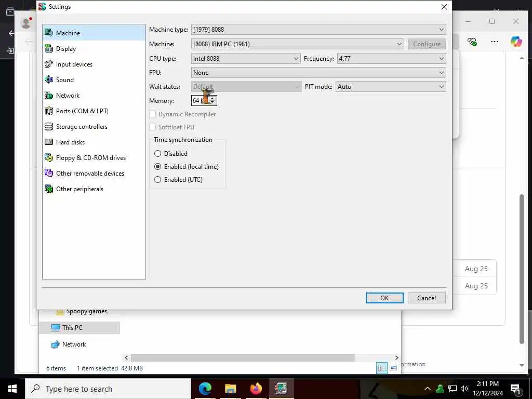
Task: Open File Explorer from the taskbar
Action: (230, 389)
